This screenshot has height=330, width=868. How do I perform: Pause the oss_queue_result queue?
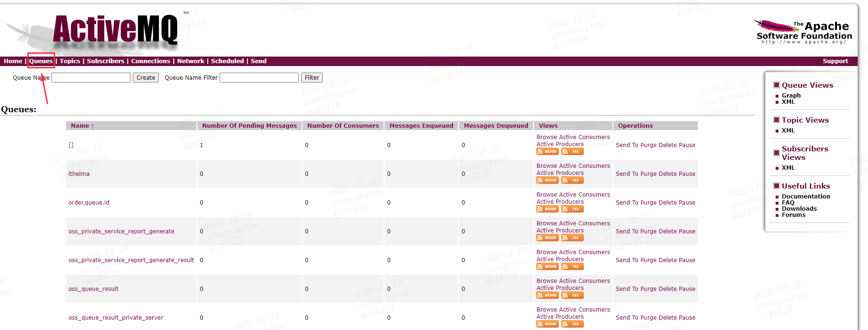[x=687, y=289]
